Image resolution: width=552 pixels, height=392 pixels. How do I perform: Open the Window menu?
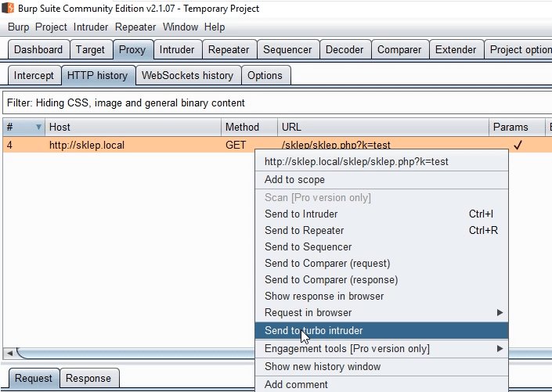coord(180,27)
